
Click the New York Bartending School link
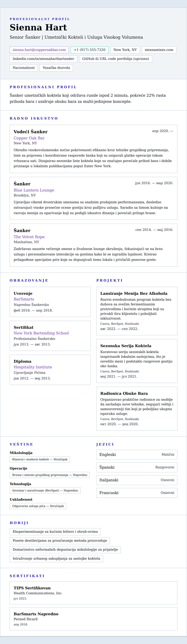41,333
